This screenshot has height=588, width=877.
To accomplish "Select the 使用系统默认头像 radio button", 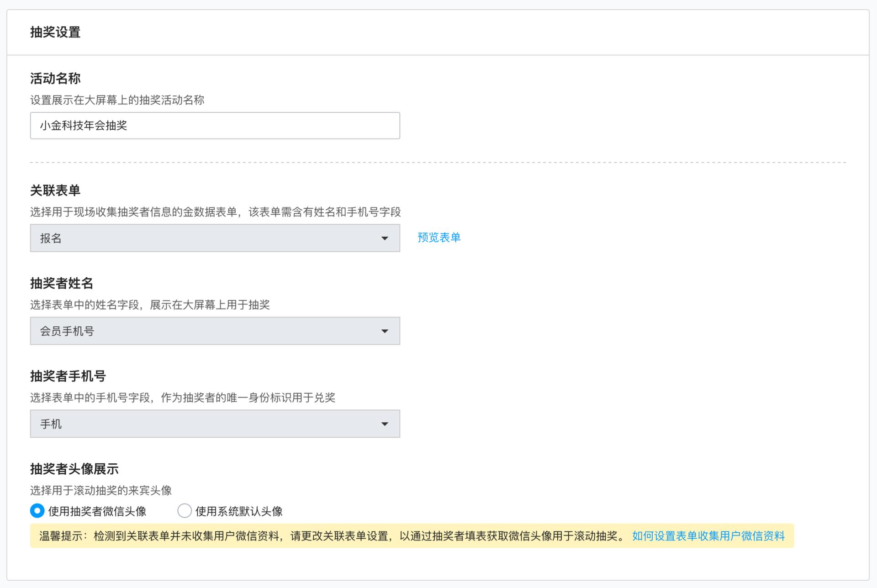I will click(185, 511).
